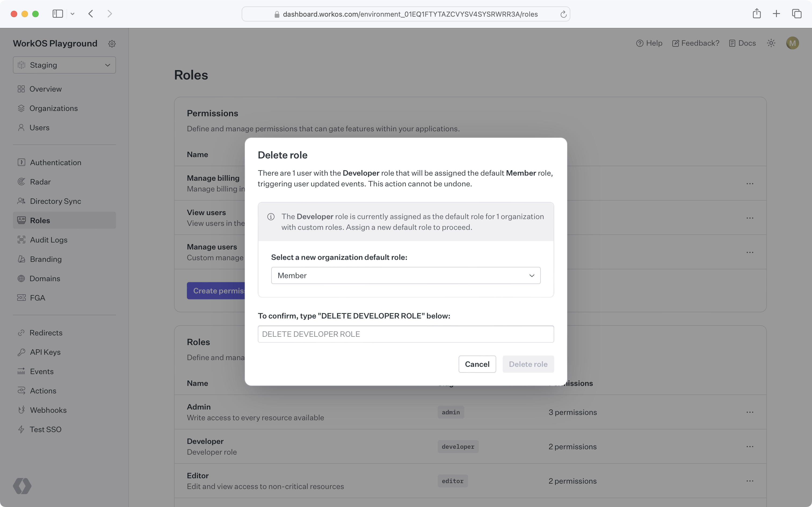Click the Delete role confirmation button
812x507 pixels.
click(528, 364)
